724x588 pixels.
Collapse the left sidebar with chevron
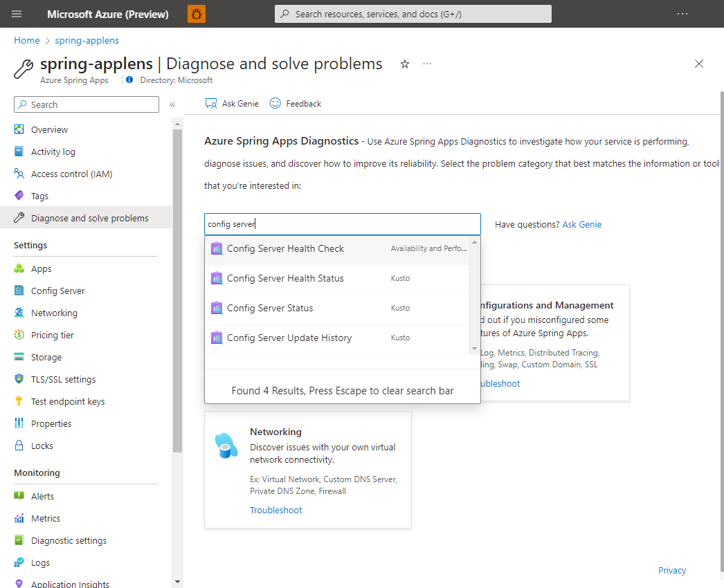[172, 104]
